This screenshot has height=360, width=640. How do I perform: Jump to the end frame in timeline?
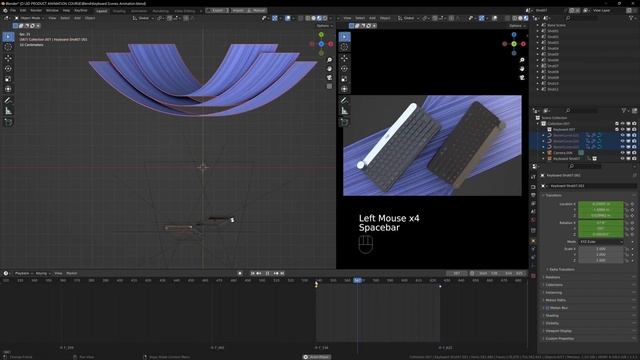point(282,273)
